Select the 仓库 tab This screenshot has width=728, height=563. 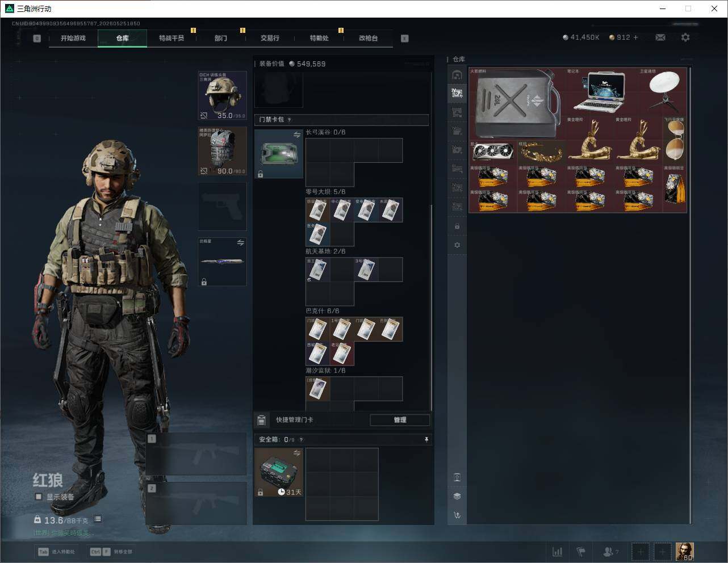(123, 38)
